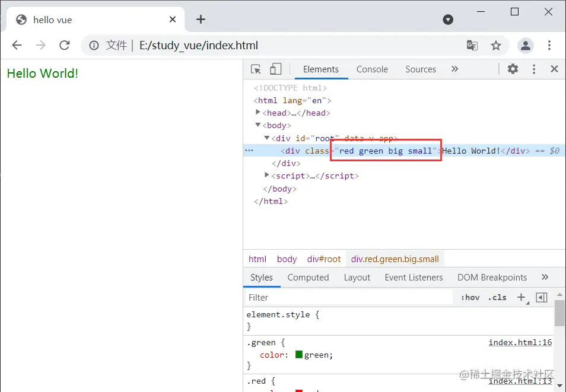Collapse the body element in DOM tree
This screenshot has height=392, width=566.
[x=257, y=125]
